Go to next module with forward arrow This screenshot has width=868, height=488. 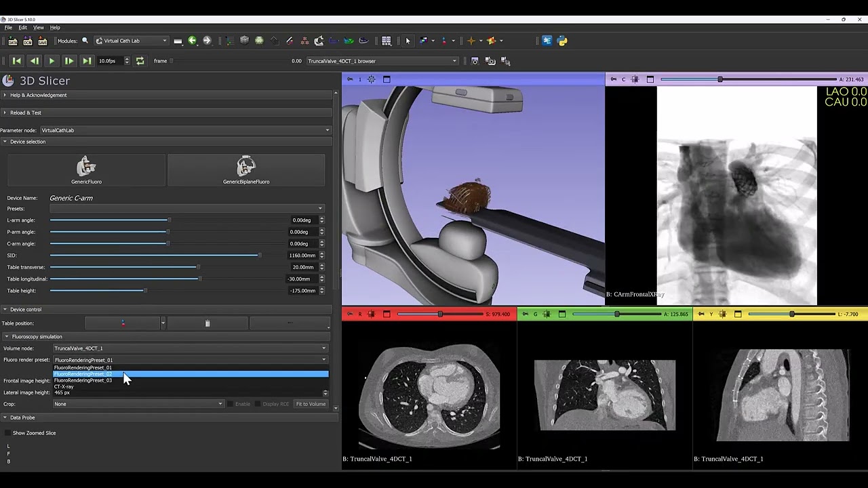click(207, 41)
